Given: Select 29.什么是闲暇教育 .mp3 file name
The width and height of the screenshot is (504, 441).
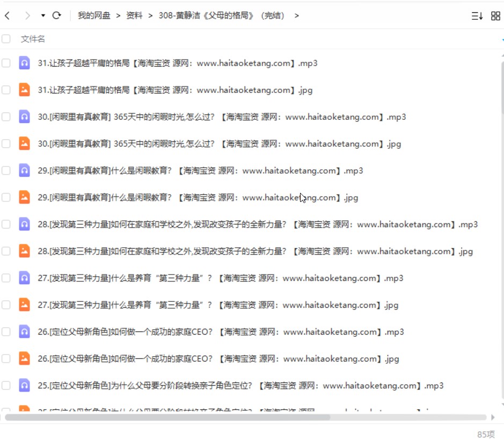Looking at the screenshot, I should 200,170.
